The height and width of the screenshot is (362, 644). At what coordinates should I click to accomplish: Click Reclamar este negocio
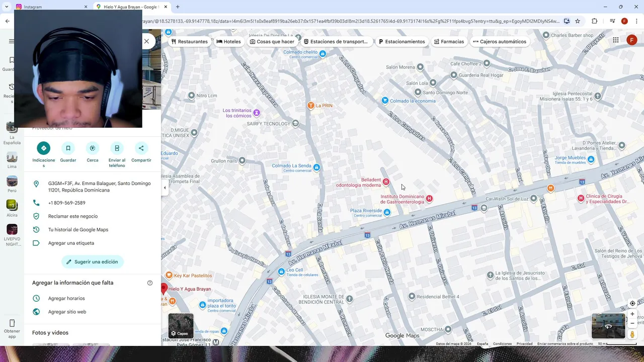pyautogui.click(x=93, y=216)
